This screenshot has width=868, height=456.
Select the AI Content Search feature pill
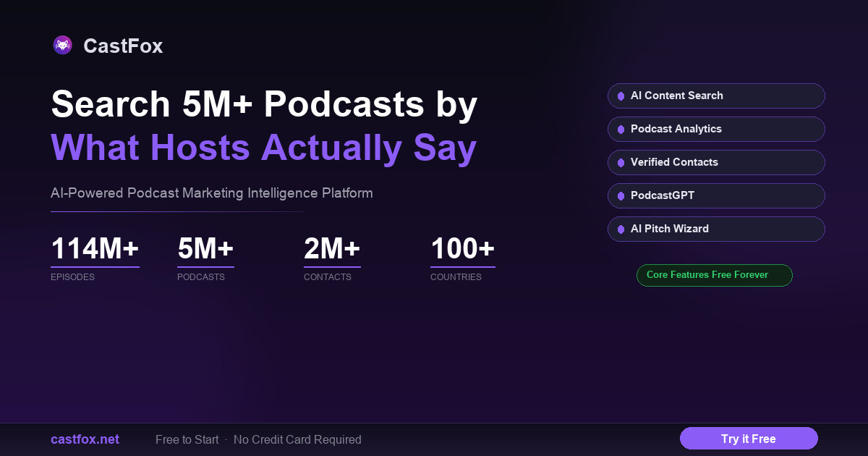point(716,96)
